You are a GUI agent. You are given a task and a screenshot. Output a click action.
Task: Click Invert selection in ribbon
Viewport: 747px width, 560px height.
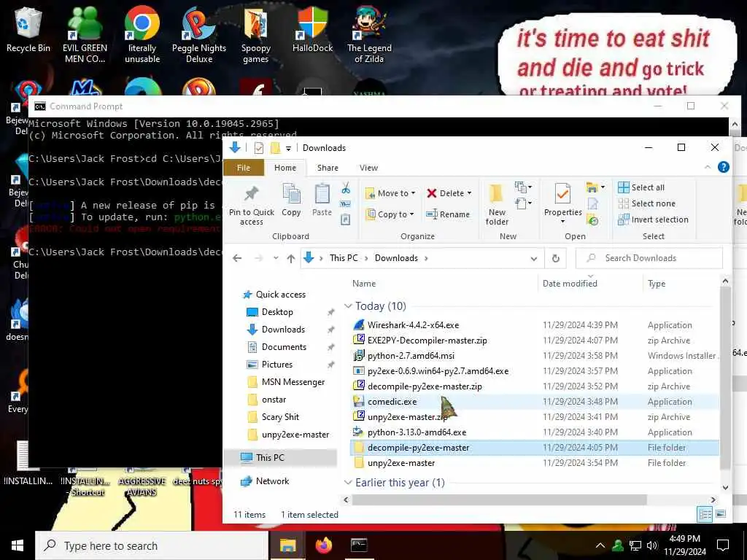[x=653, y=219]
